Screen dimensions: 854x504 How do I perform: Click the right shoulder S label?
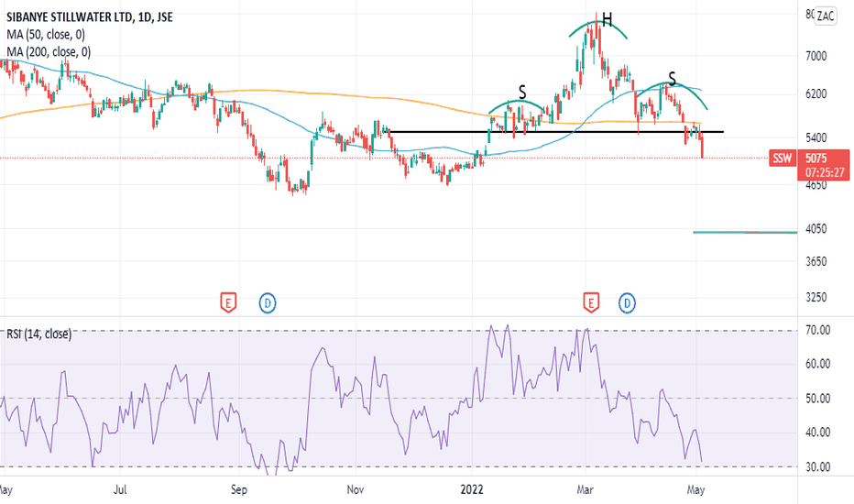click(672, 80)
